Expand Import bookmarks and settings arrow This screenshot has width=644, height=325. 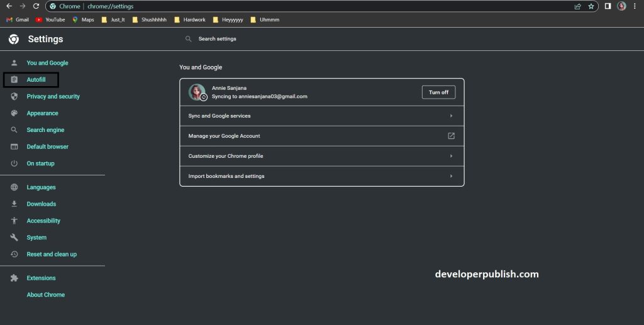[x=451, y=176]
